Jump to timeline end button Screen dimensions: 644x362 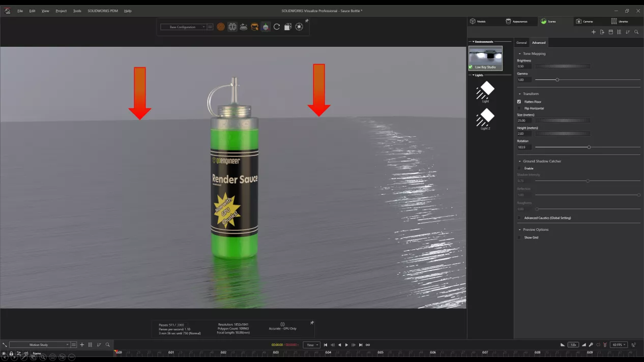361,345
